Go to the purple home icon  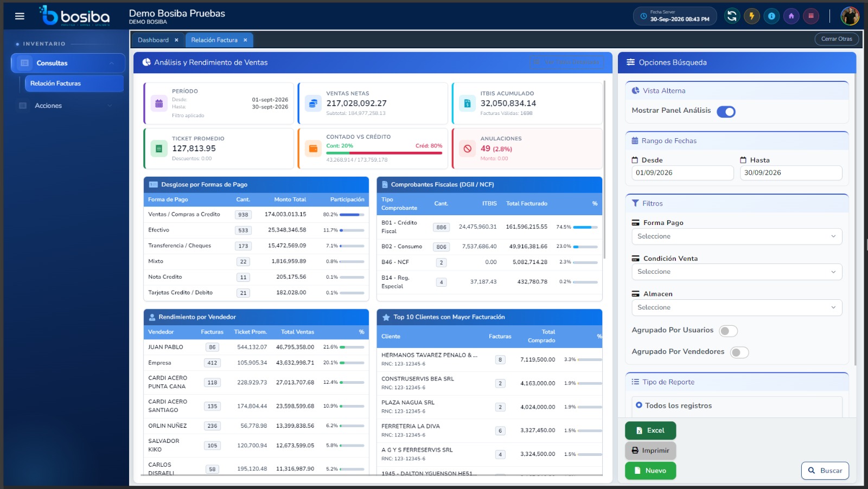791,16
